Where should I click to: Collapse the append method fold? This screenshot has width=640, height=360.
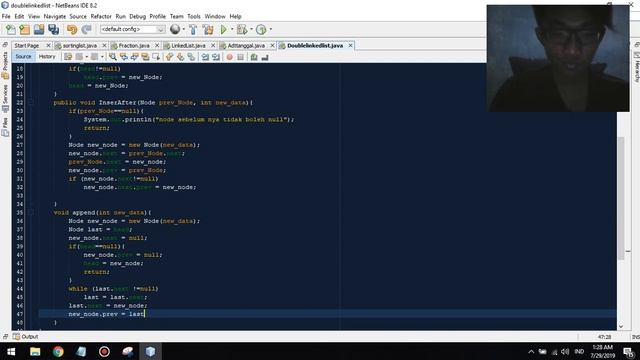tap(30, 212)
